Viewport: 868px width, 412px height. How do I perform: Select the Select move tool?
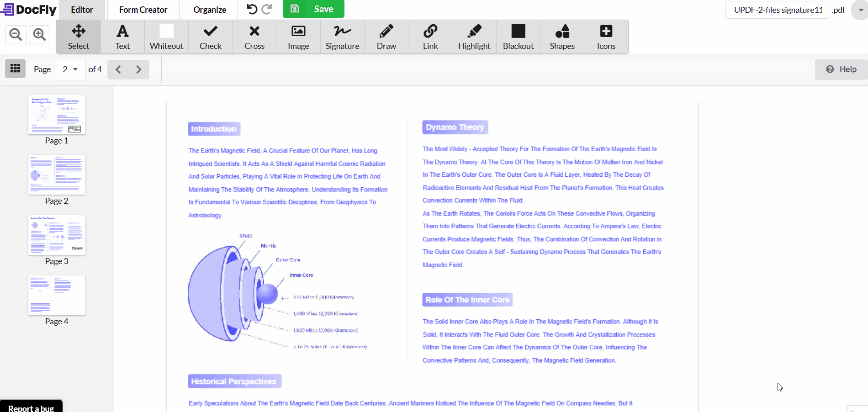(79, 37)
